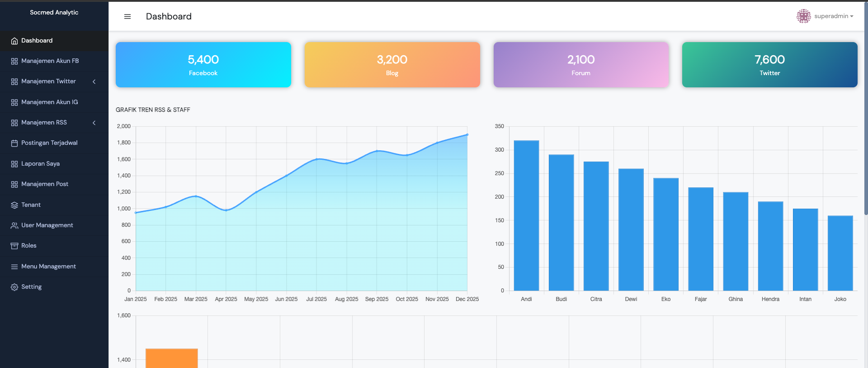Screen dimensions: 868x368
Task: Go to Laporan Saya menu item
Action: point(40,164)
